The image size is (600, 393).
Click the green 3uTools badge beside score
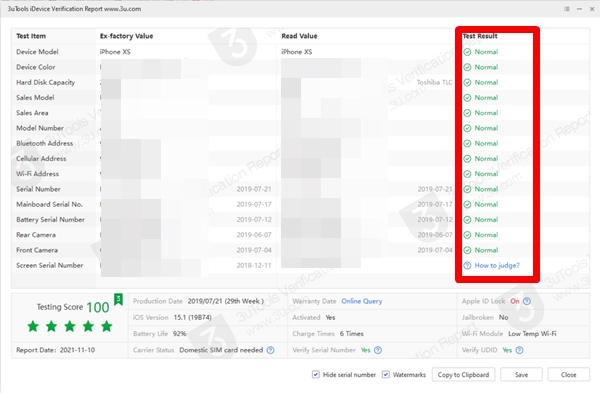tap(119, 299)
